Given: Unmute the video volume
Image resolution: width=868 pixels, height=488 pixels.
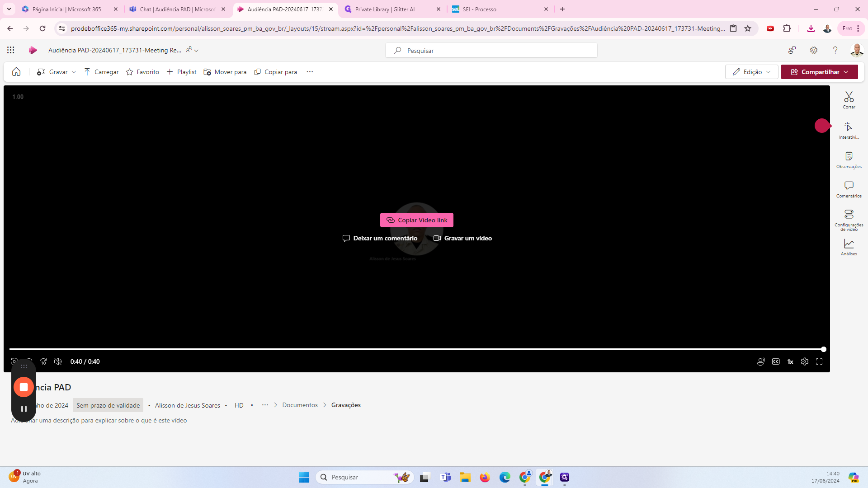Looking at the screenshot, I should coord(58,361).
